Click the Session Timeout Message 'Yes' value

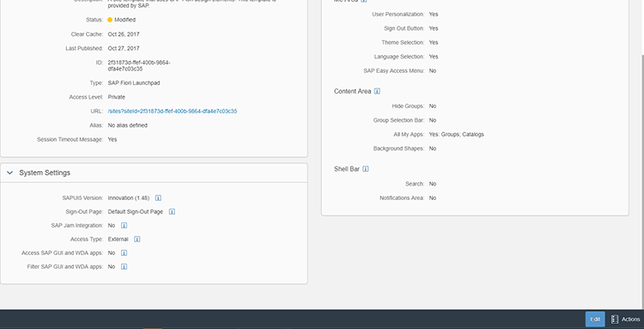[x=112, y=140]
